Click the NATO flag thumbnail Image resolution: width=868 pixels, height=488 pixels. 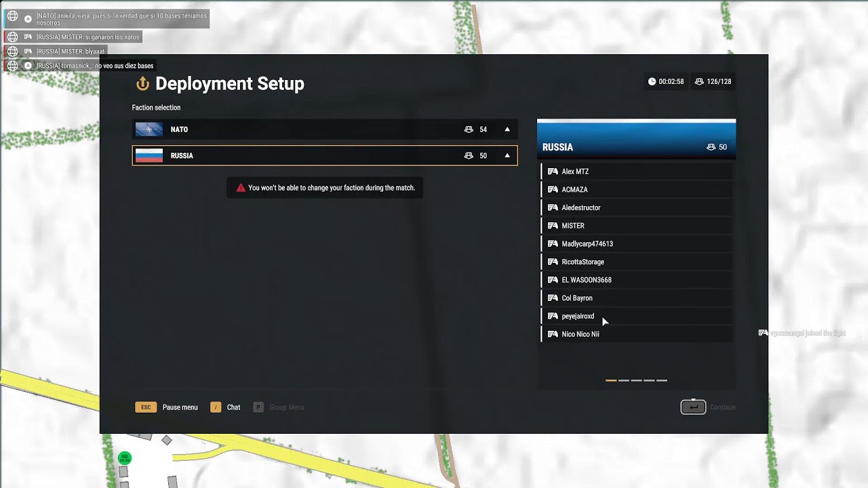149,129
